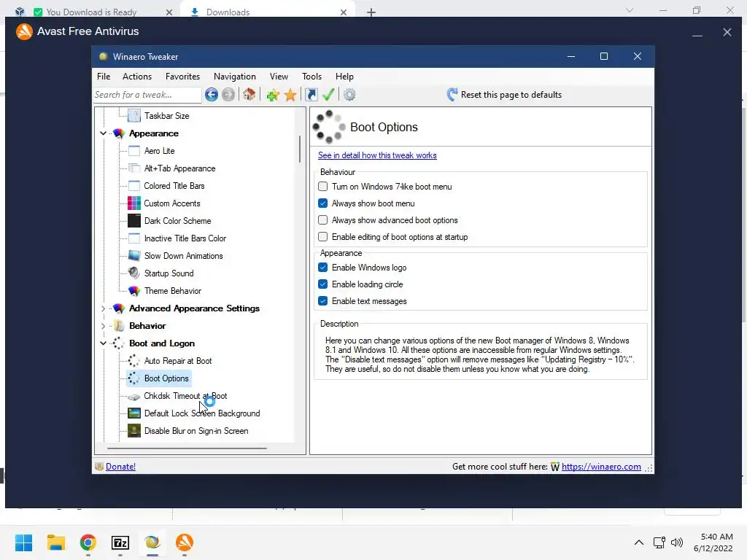Open the Tools menu
747x560 pixels.
tap(311, 77)
